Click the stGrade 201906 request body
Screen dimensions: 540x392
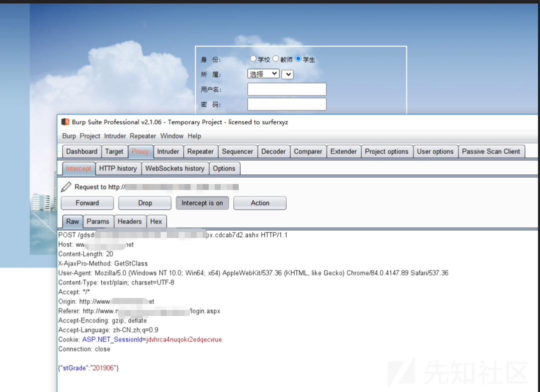point(89,368)
